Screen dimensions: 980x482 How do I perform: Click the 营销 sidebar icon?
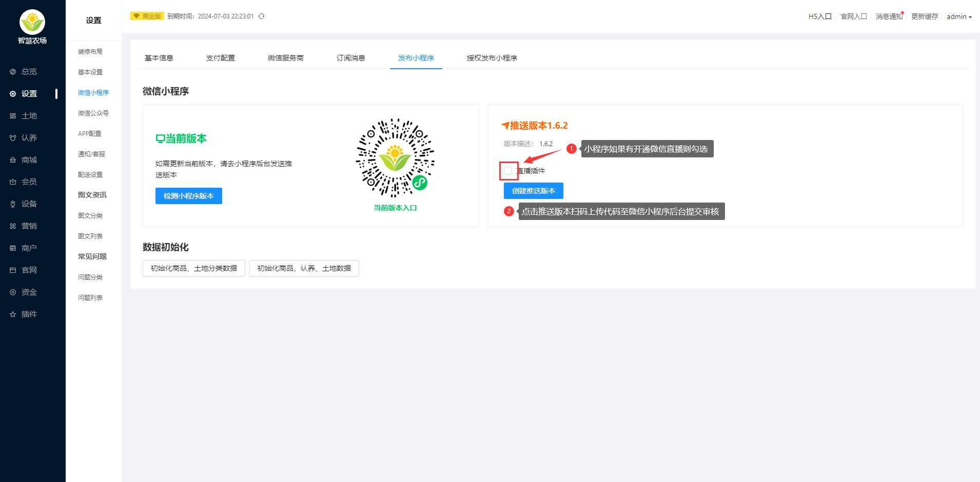(x=13, y=226)
